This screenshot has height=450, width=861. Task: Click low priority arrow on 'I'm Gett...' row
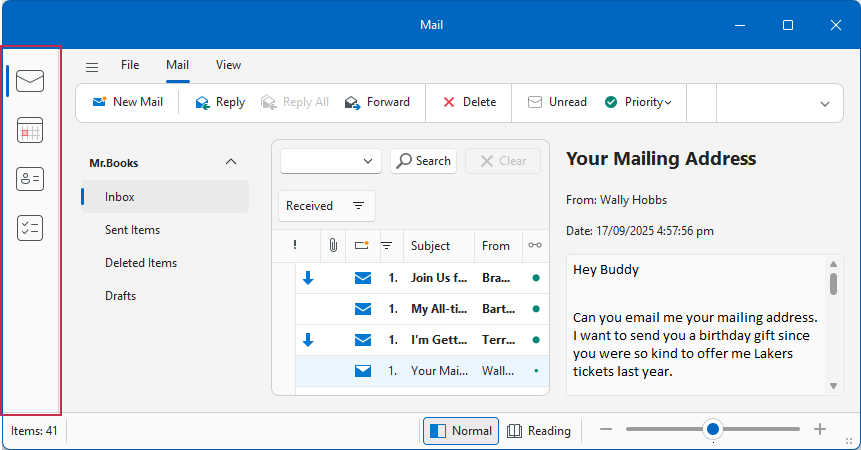(x=308, y=340)
